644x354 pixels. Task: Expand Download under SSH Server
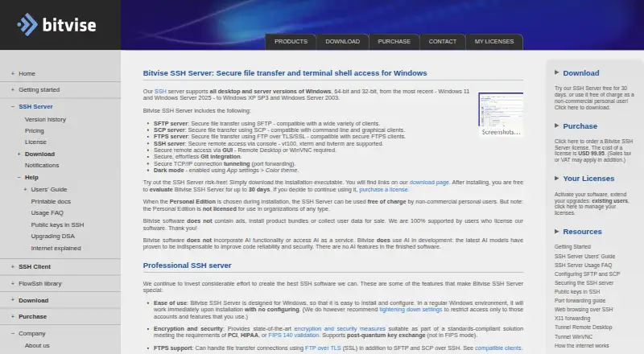tap(19, 154)
